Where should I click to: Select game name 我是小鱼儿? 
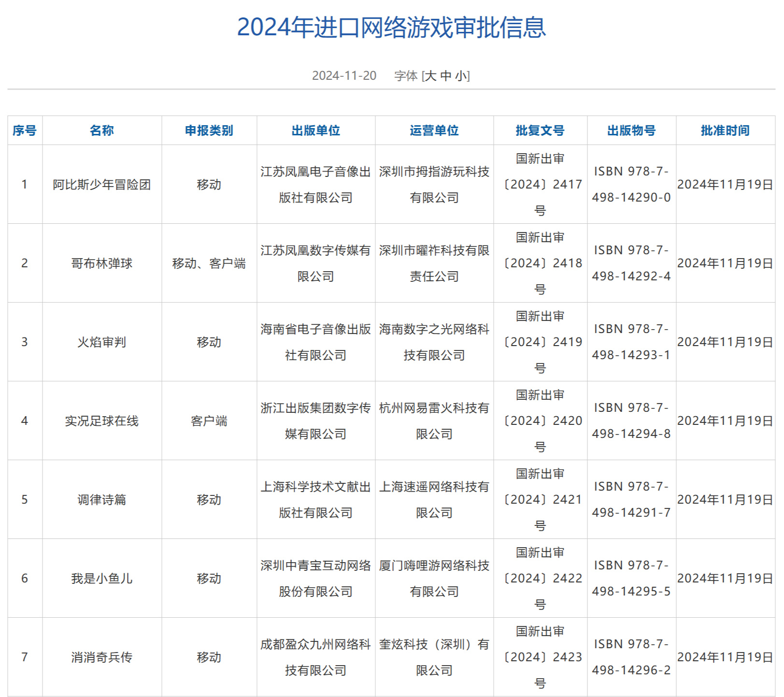[x=102, y=579]
